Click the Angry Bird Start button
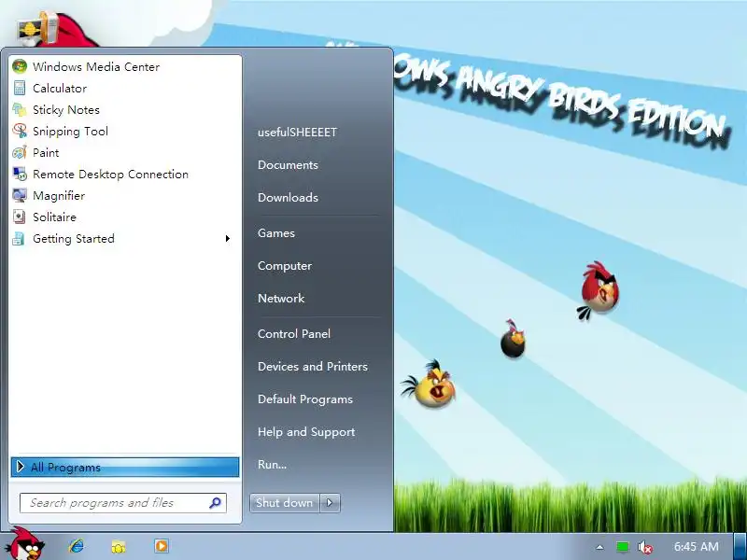747x560 pixels. 27,544
